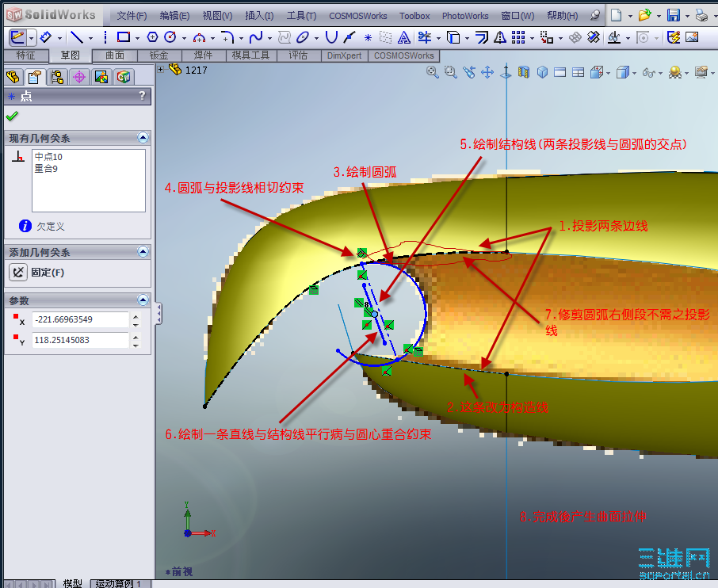Click the X parameter input field
The width and height of the screenshot is (718, 588).
click(x=80, y=319)
